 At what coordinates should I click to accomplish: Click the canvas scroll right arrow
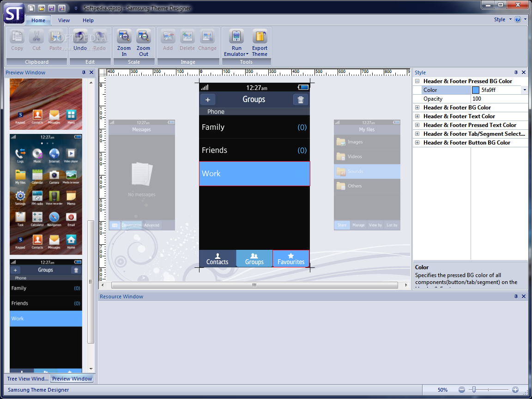[x=406, y=285]
